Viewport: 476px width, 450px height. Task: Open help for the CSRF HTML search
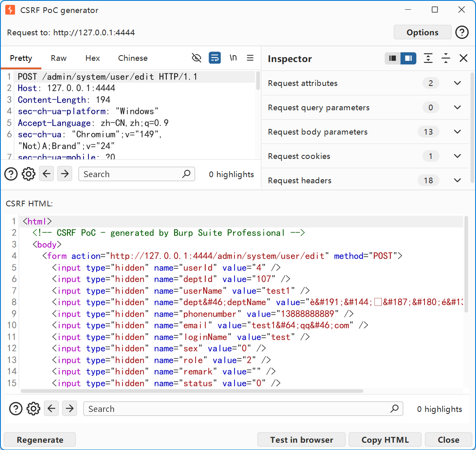pyautogui.click(x=16, y=409)
